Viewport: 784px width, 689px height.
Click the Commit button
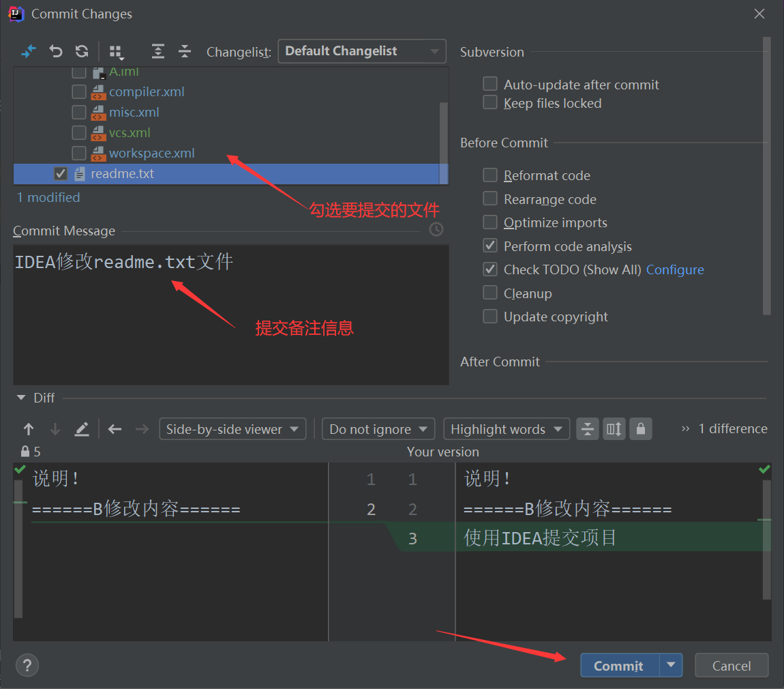click(x=620, y=665)
